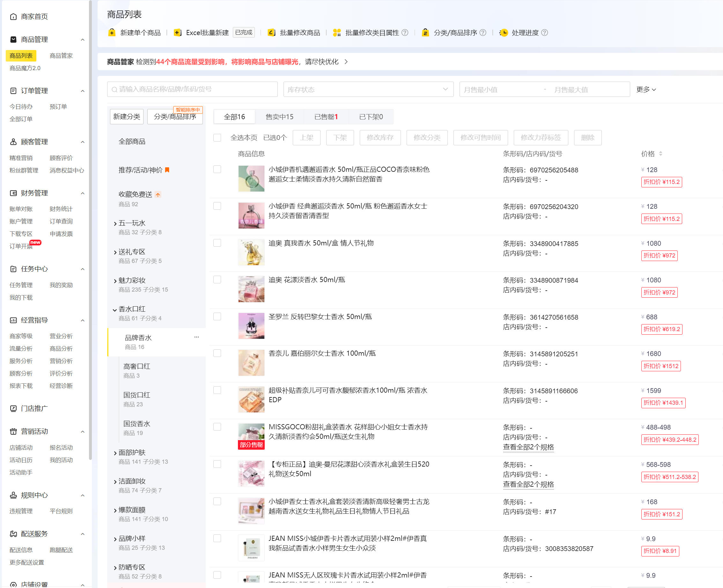This screenshot has width=723, height=588.
Task: Open the 库存状态 dropdown
Action: tap(368, 90)
